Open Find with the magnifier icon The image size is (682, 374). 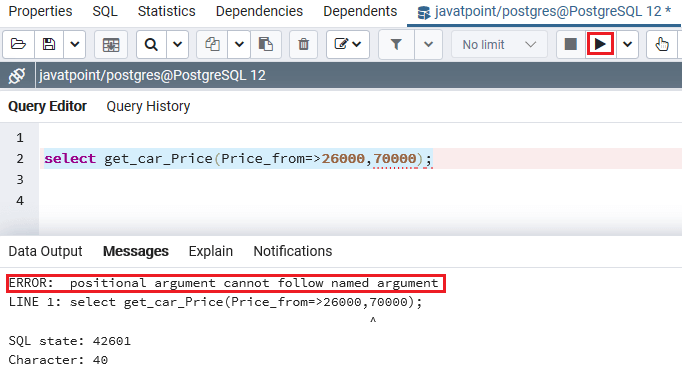point(151,44)
